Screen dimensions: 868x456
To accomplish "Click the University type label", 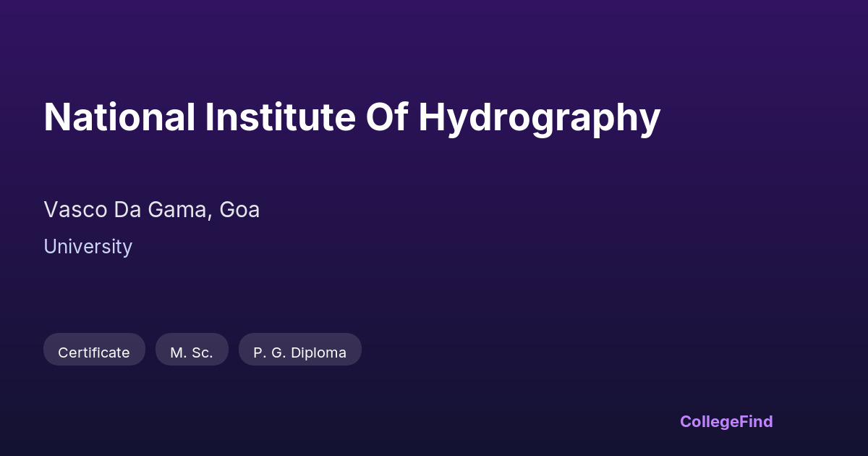I will pyautogui.click(x=88, y=247).
